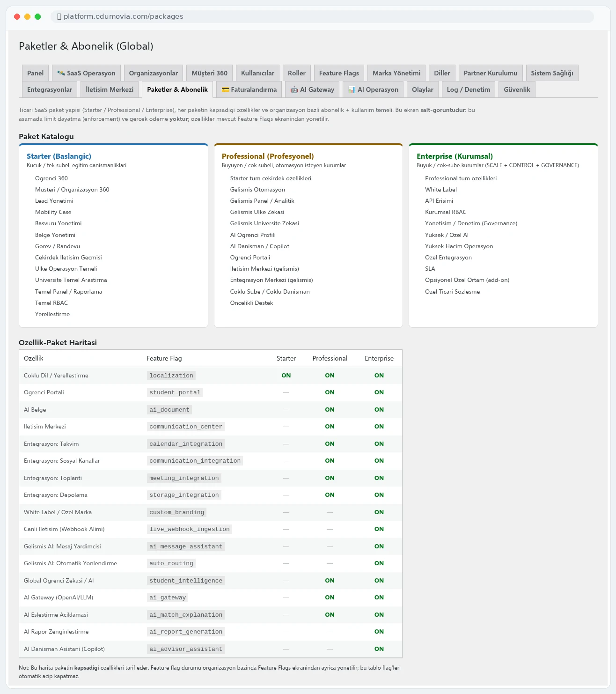This screenshot has width=616, height=694.
Task: Select the Kullanıcılar tab
Action: click(257, 73)
